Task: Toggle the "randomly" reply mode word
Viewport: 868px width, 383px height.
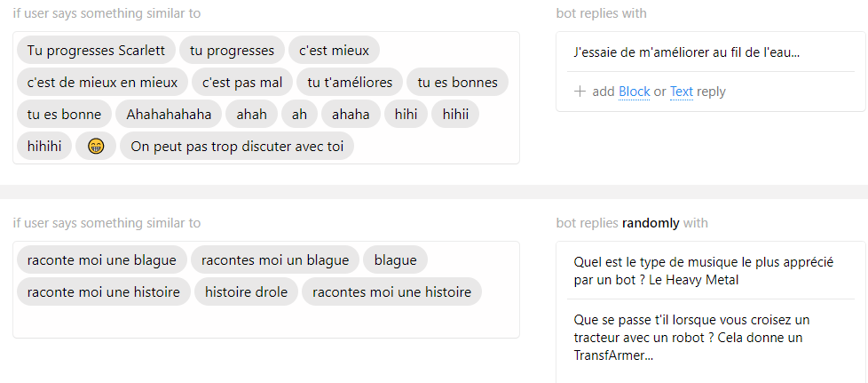Action: [x=651, y=223]
